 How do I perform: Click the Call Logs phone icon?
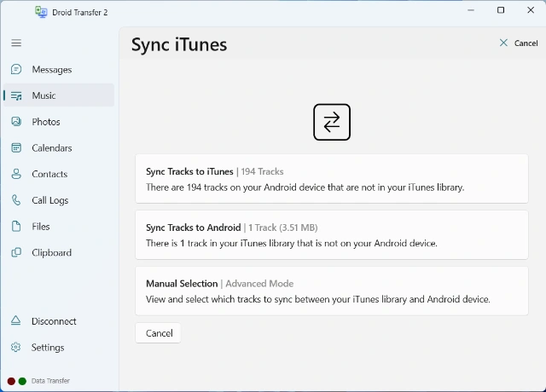click(x=16, y=201)
